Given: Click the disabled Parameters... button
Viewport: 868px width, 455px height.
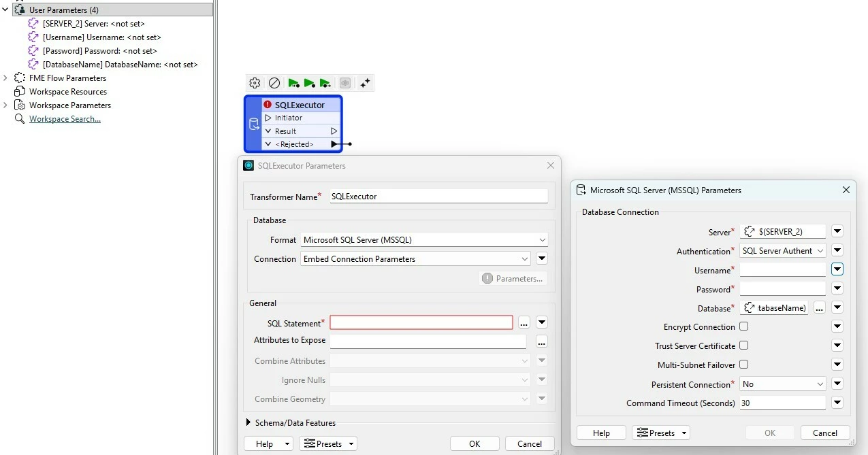Looking at the screenshot, I should click(x=513, y=278).
